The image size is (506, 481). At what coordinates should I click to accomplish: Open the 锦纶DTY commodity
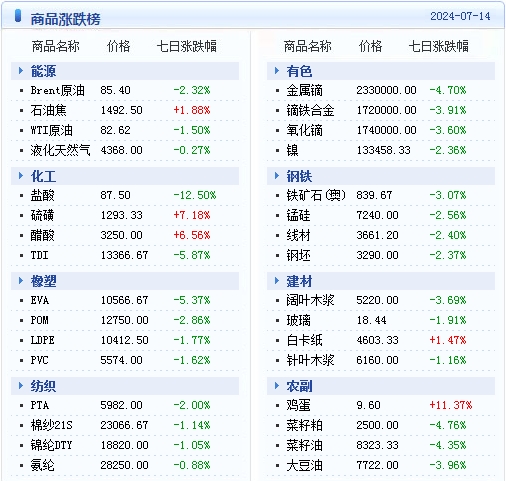point(51,445)
